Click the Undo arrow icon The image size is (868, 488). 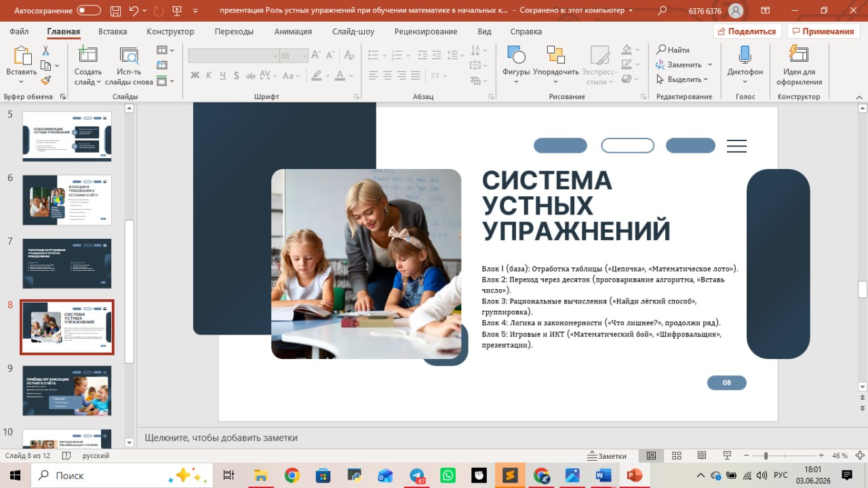(x=134, y=10)
